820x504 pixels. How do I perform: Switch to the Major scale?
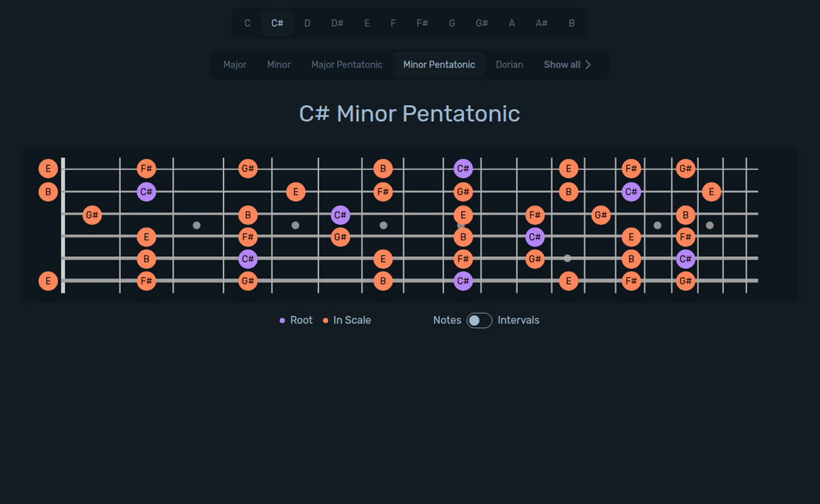(x=235, y=65)
